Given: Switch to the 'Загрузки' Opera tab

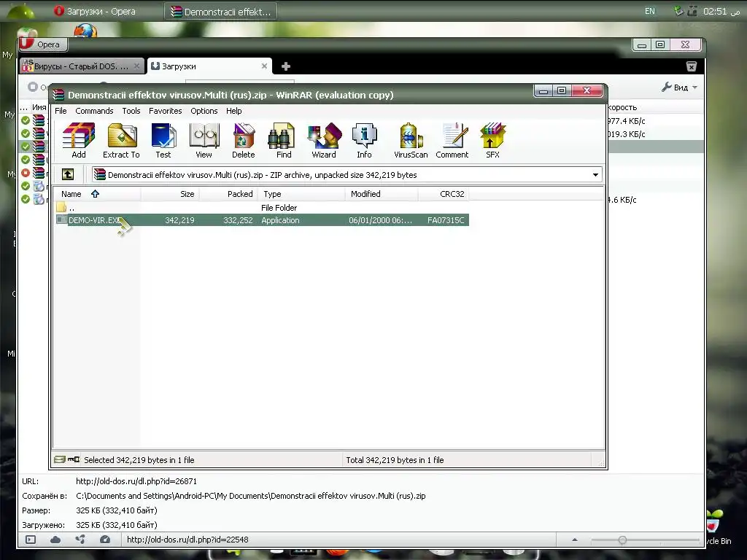Looking at the screenshot, I should (x=209, y=66).
